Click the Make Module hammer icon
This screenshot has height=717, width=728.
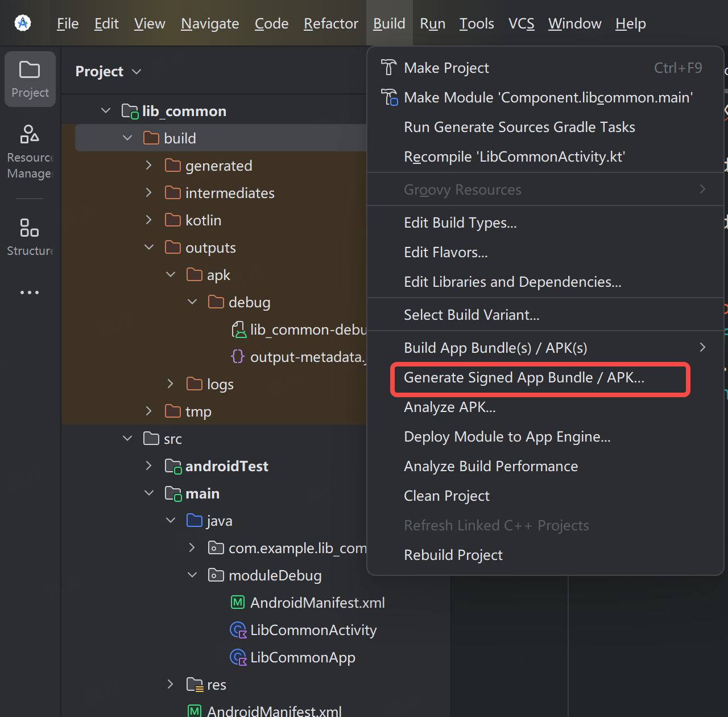coord(389,97)
